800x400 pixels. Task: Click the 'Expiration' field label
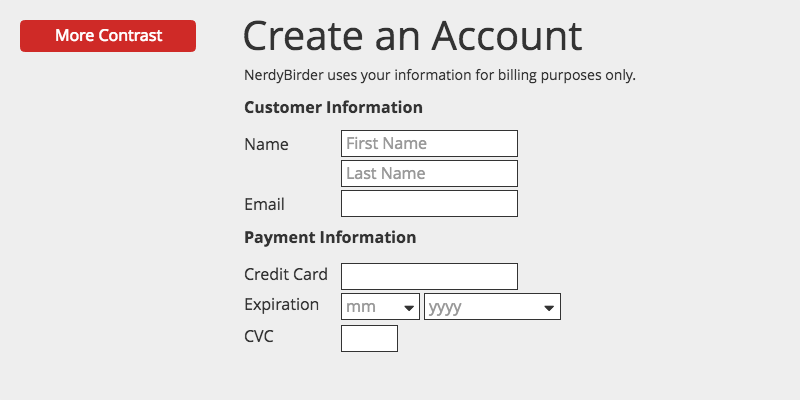[281, 304]
